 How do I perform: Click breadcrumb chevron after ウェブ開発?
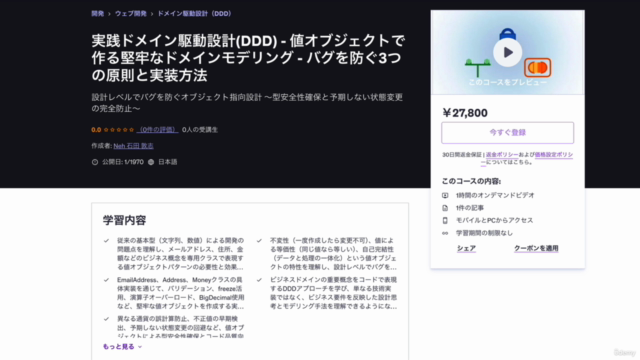point(152,14)
